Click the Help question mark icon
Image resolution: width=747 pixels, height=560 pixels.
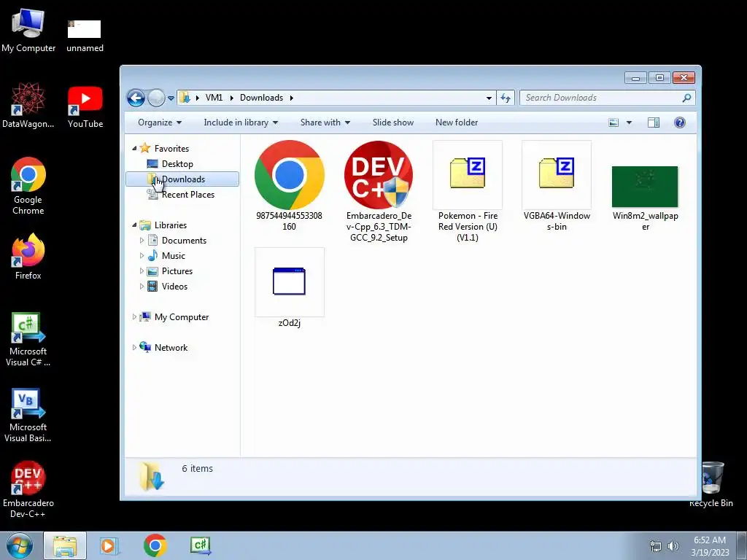[x=680, y=122]
